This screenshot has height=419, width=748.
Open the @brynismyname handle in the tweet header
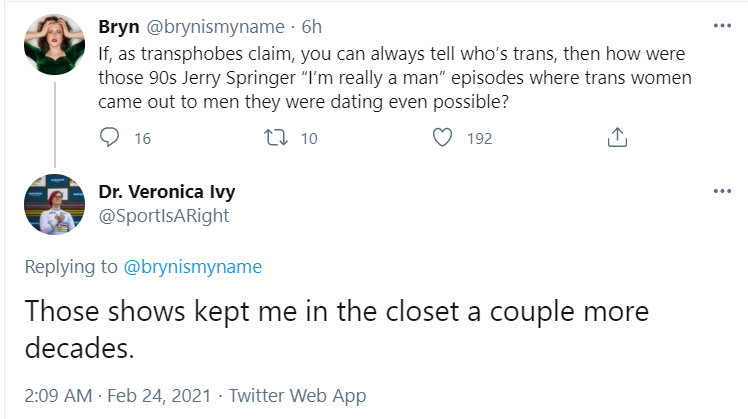[215, 27]
